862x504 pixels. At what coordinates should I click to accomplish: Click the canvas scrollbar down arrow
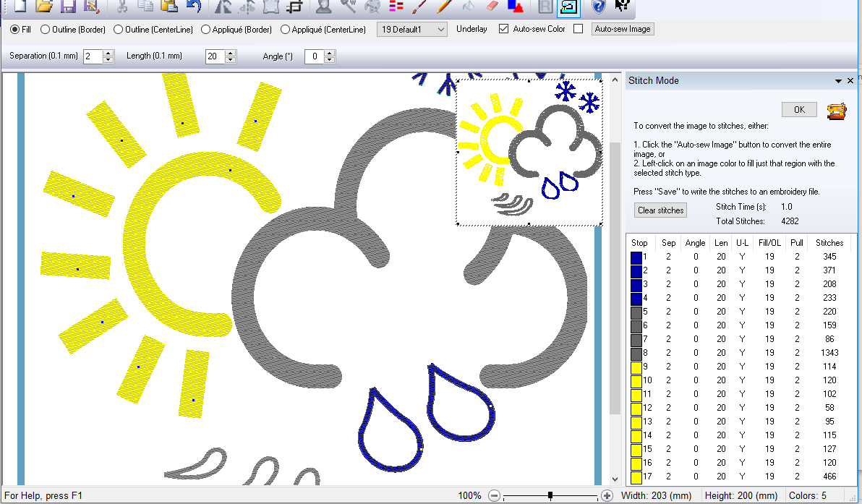[615, 479]
